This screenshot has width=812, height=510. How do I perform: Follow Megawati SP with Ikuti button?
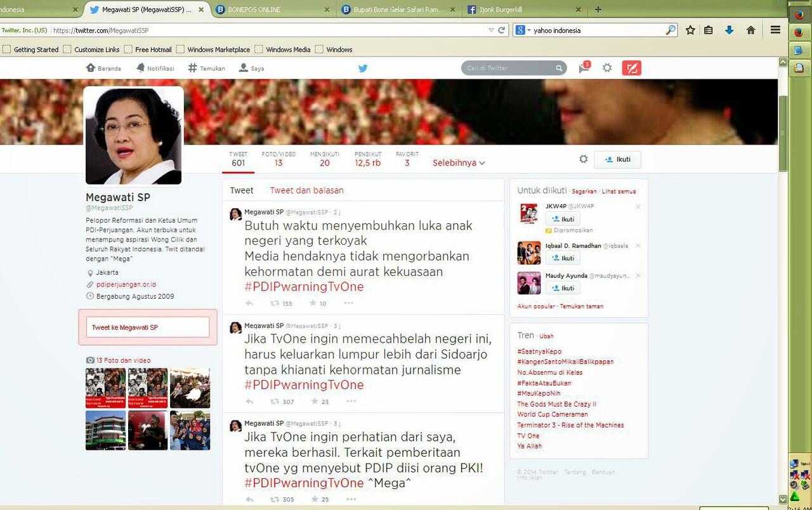pos(617,160)
